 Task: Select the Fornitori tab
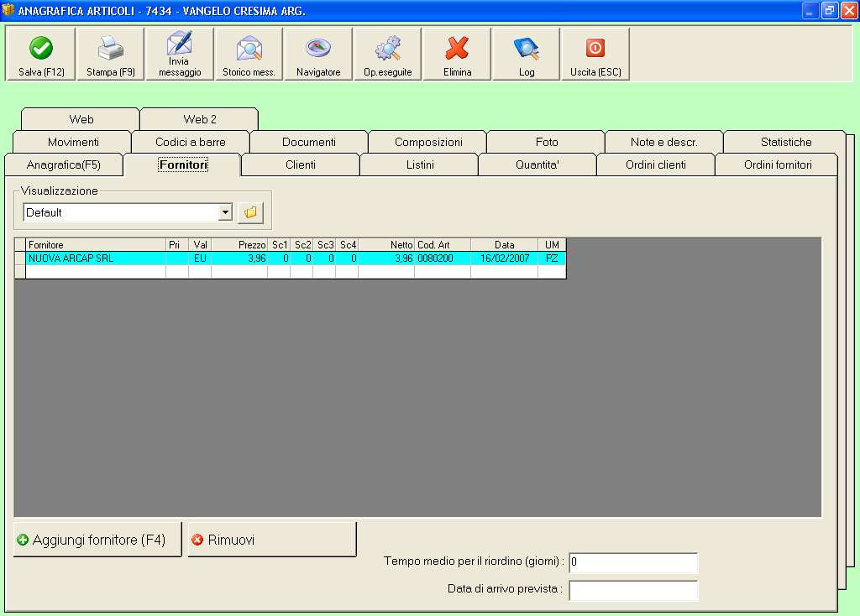point(182,164)
